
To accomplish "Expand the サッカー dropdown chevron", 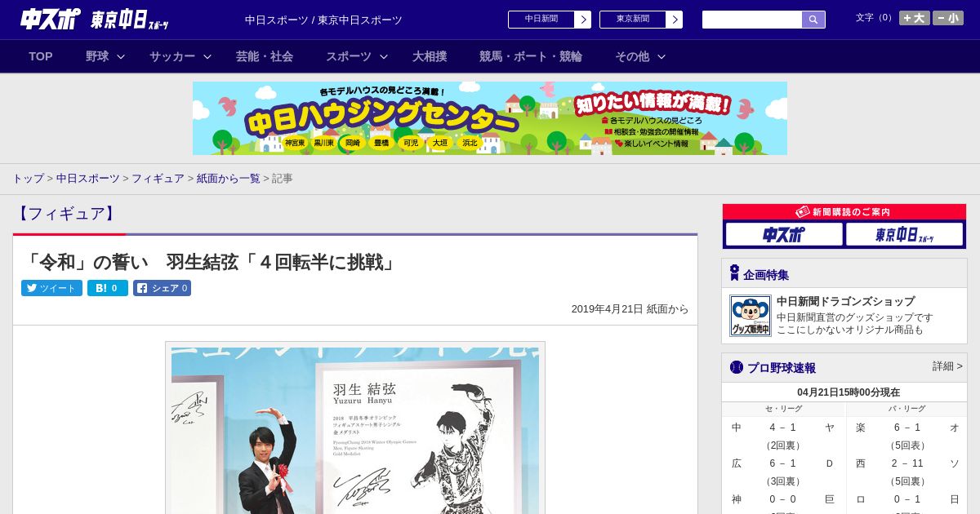I will click(x=207, y=56).
